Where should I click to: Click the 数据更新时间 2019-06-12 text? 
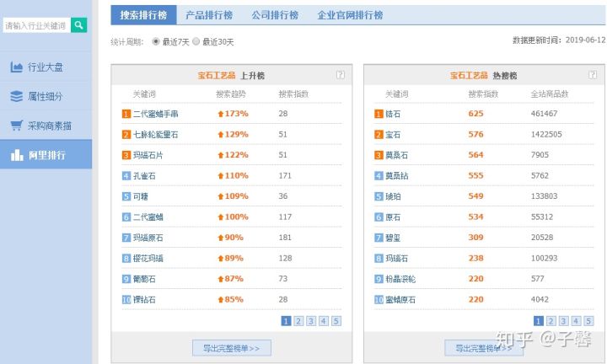pyautogui.click(x=559, y=40)
